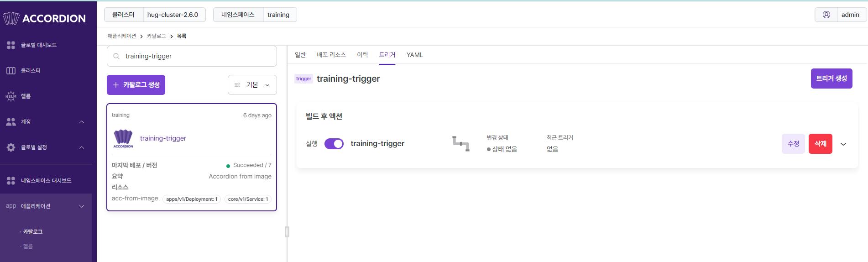Open the 클러스터 hug-cluster-2.6.0 selector
868x262 pixels.
155,15
